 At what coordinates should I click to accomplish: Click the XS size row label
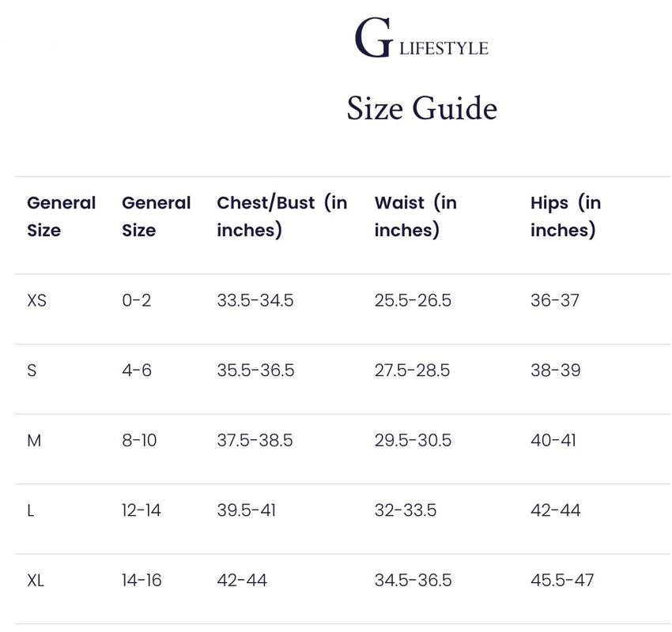pos(36,300)
